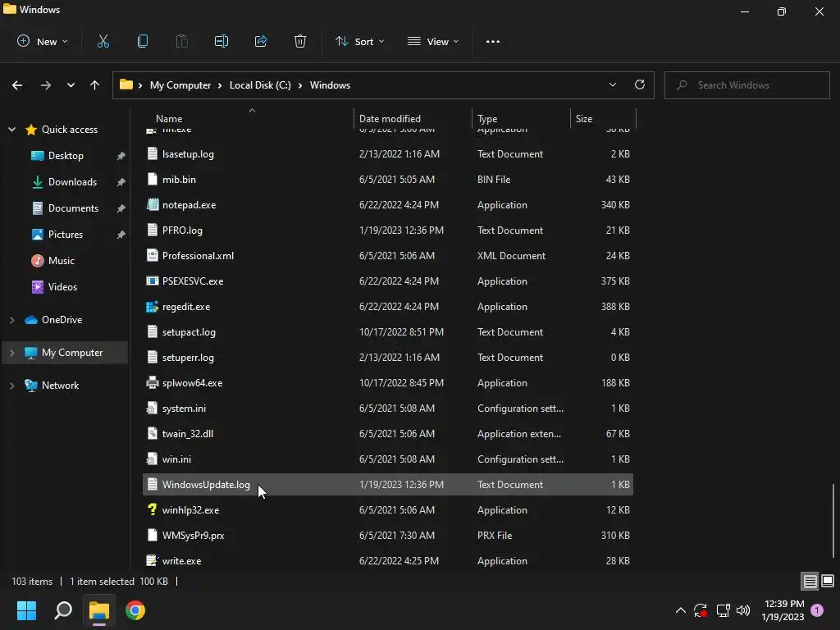This screenshot has height=630, width=840.
Task: Select the setupact.log file
Action: [x=388, y=331]
